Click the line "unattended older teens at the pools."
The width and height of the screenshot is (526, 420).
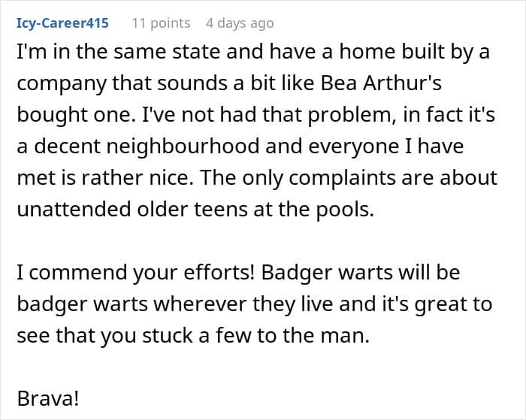point(195,209)
